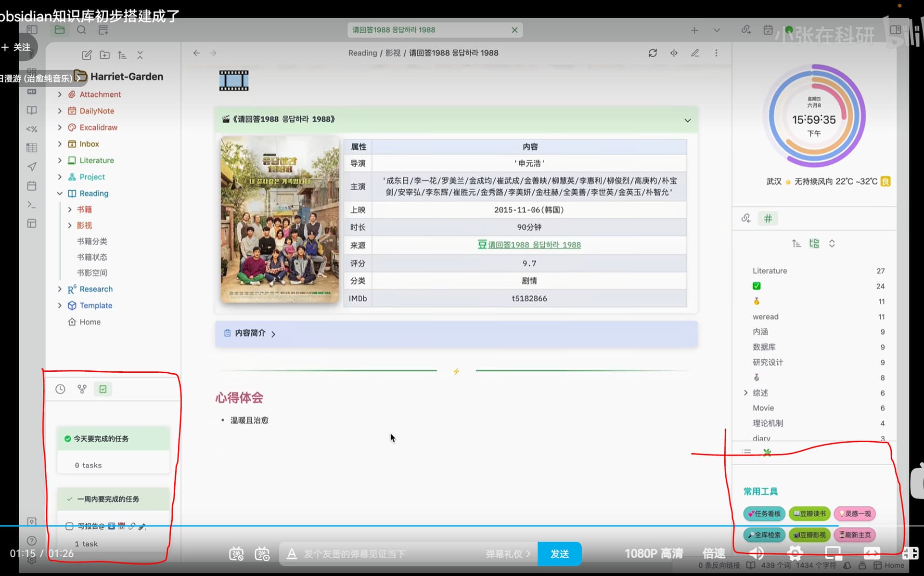Viewport: 924px width, 576px height.
Task: Expand the DailyNote folder
Action: pos(60,111)
